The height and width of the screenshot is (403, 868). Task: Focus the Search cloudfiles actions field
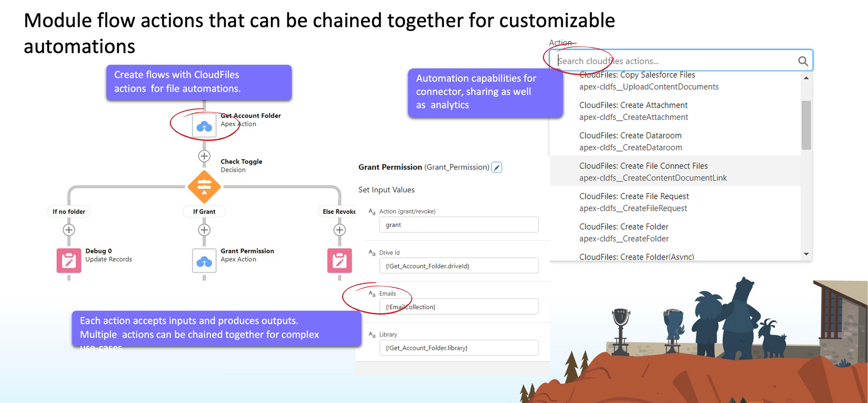click(x=681, y=61)
